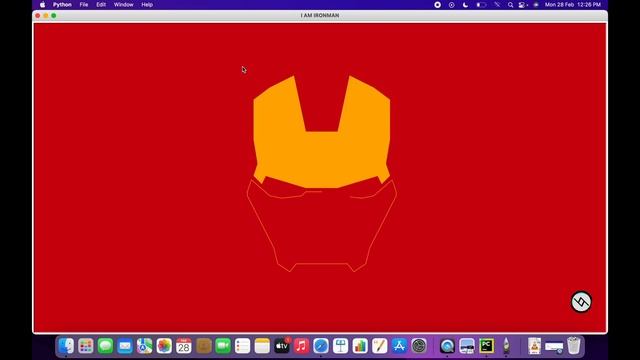Open the Python application menu
Viewport: 640px width, 360px height.
click(62, 5)
